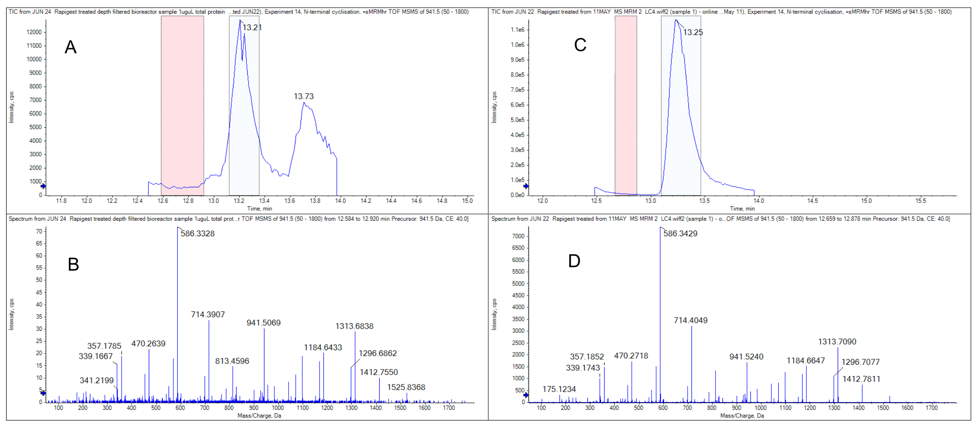Image resolution: width=980 pixels, height=424 pixels.
Task: Click the blue threshold arrow in spectrum D
Action: (x=526, y=395)
